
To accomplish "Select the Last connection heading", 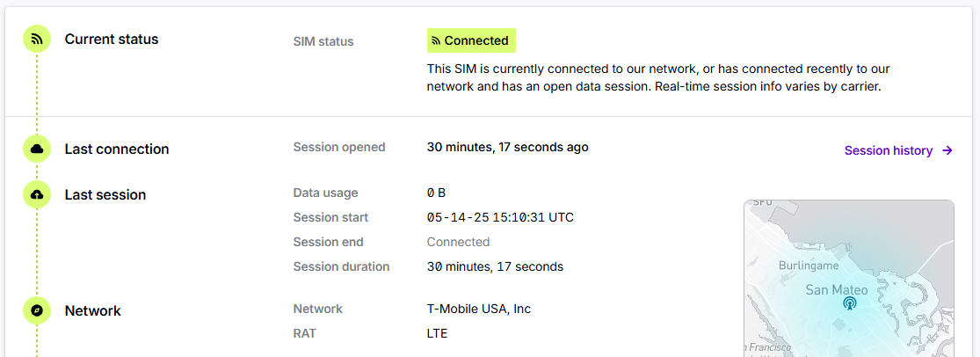I will tap(117, 149).
